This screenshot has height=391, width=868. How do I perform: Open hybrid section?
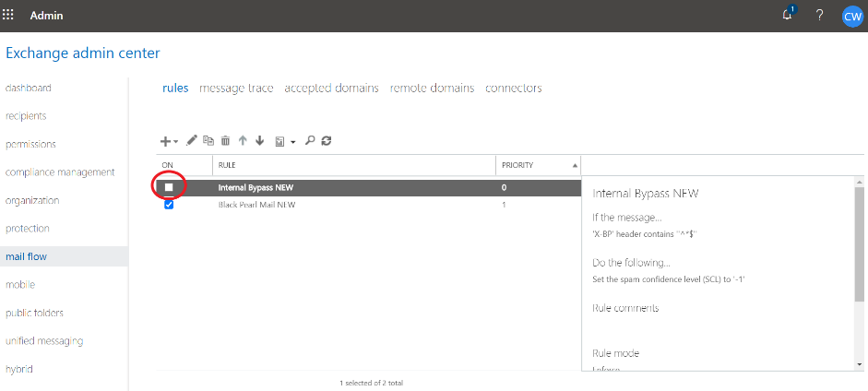(x=18, y=369)
